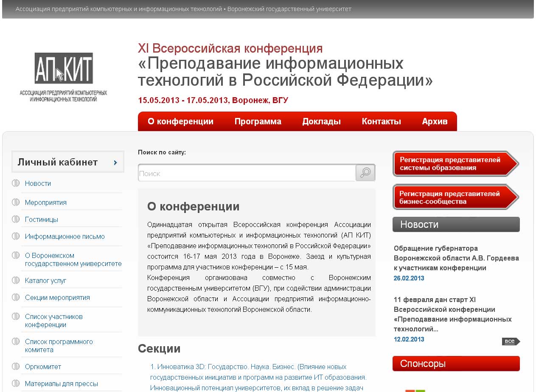This screenshot has height=392, width=536.
Task: Click the Секции heading
Action: [159, 349]
